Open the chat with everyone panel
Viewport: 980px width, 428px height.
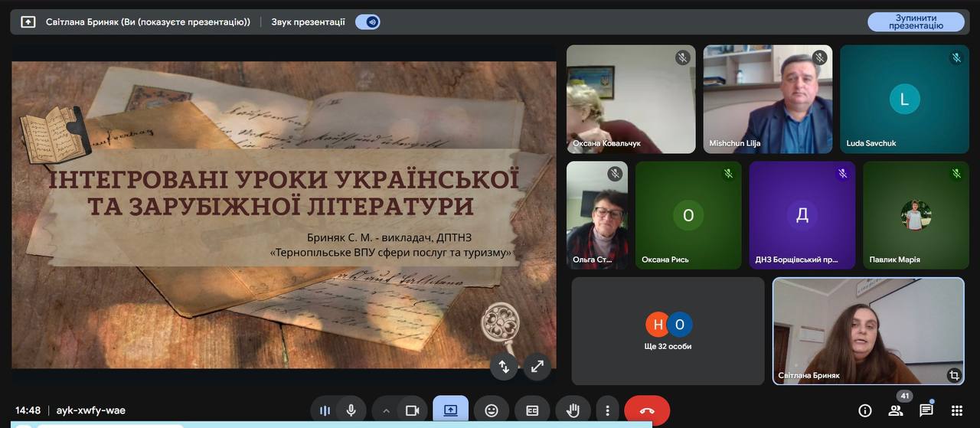click(926, 410)
